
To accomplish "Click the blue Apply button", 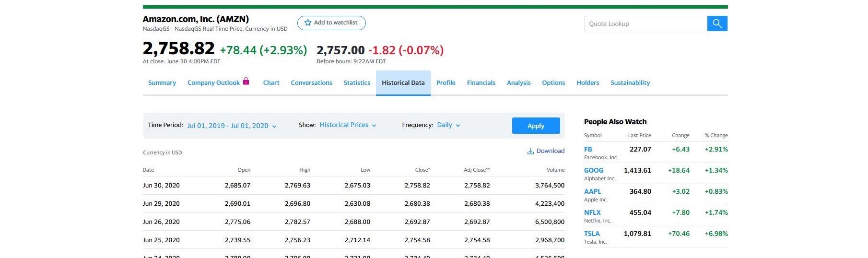I will pos(536,126).
